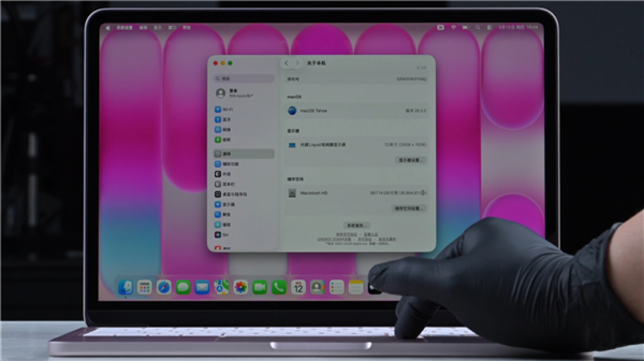This screenshot has width=644, height=361.
Task: Open Spotlight search icon in menu bar
Action: (x=478, y=27)
